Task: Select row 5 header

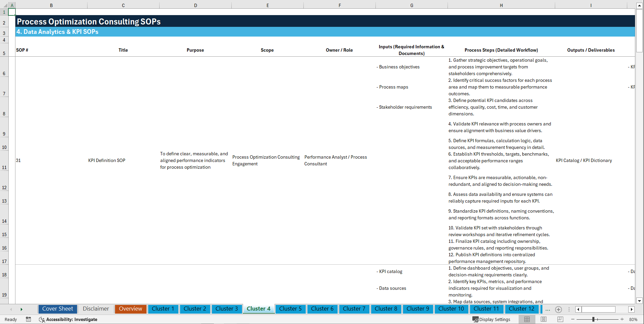Action: click(4, 50)
